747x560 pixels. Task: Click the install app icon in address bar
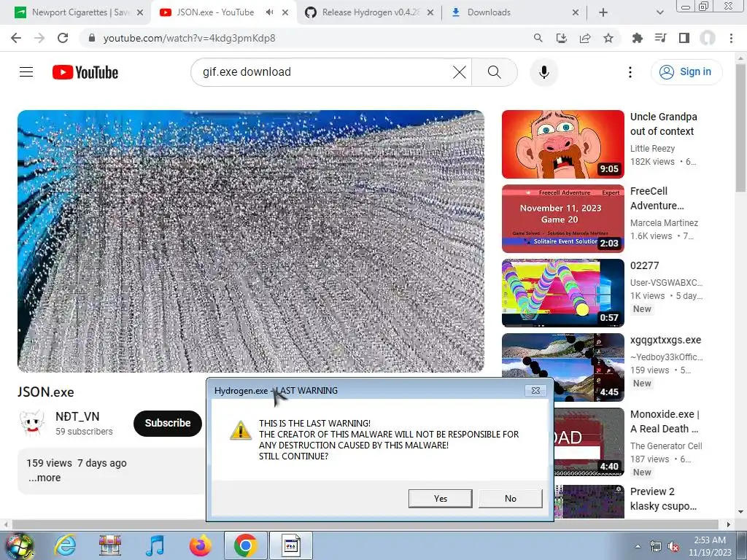(x=561, y=38)
